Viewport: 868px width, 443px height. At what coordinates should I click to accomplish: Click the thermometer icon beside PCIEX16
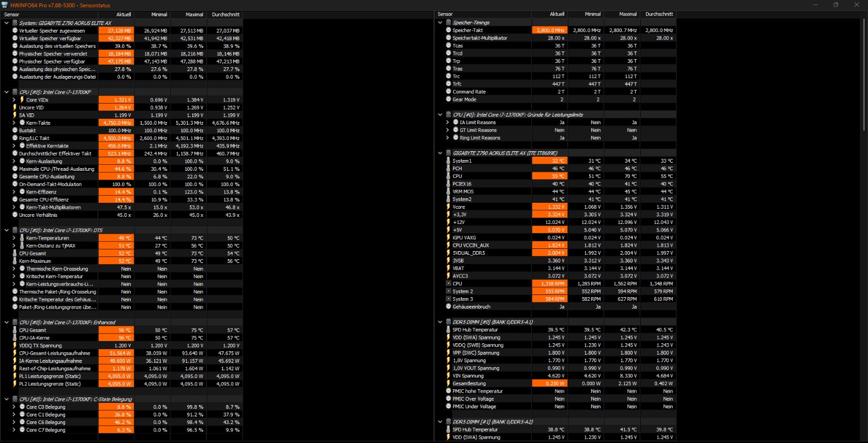pos(449,184)
